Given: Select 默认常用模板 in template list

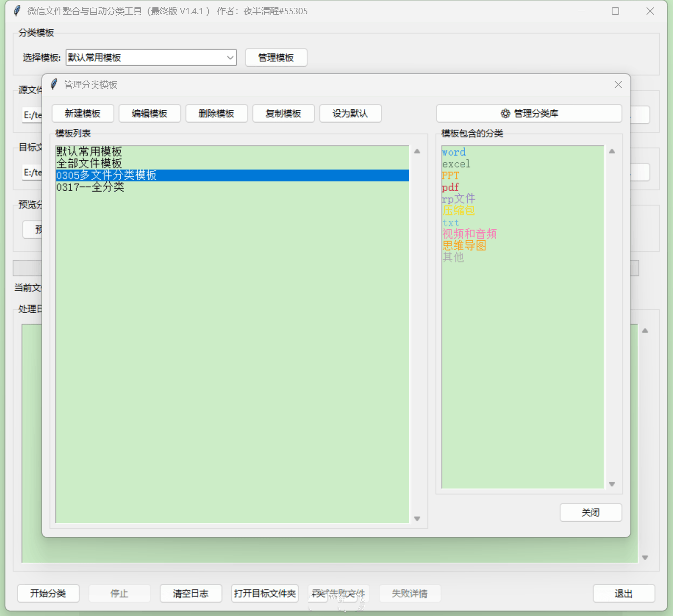Looking at the screenshot, I should coord(89,151).
